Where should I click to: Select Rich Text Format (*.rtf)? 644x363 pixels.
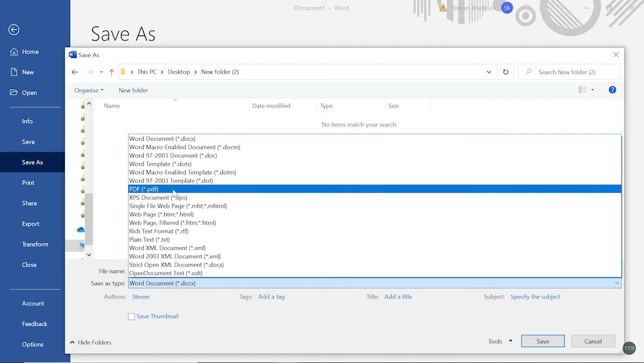pyautogui.click(x=375, y=231)
